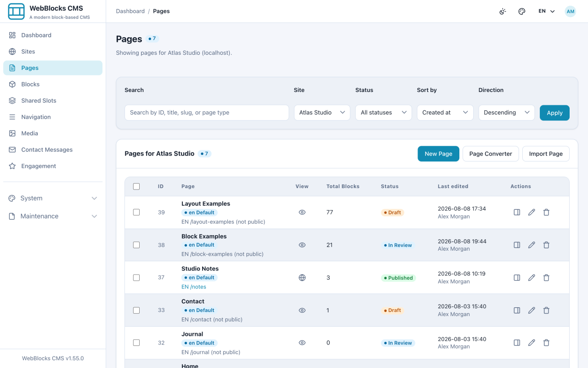Screen dimensions: 588x368
Task: Delete the Contact page
Action: pos(546,310)
